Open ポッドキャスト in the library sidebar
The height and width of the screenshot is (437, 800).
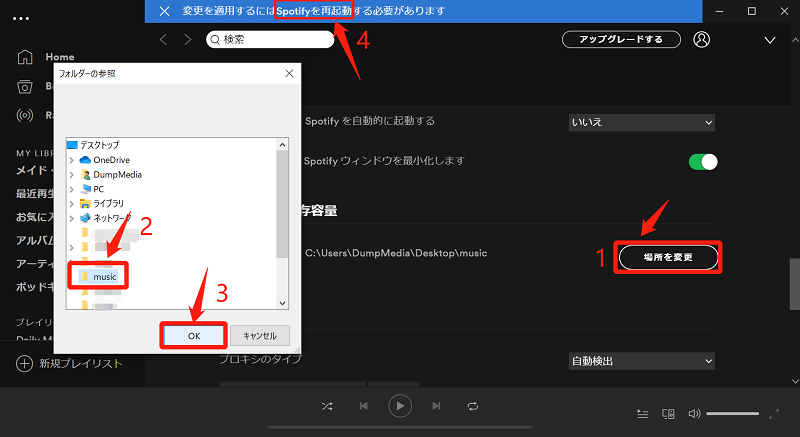tap(35, 287)
